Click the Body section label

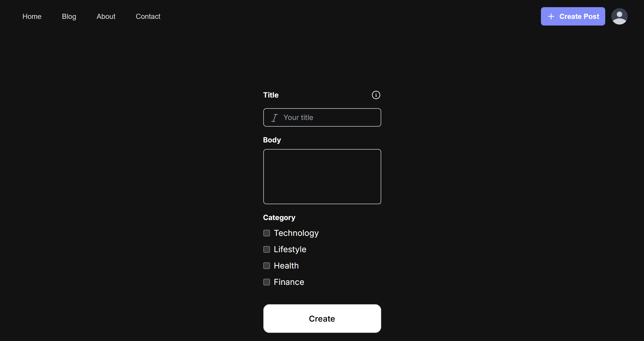[x=272, y=140]
